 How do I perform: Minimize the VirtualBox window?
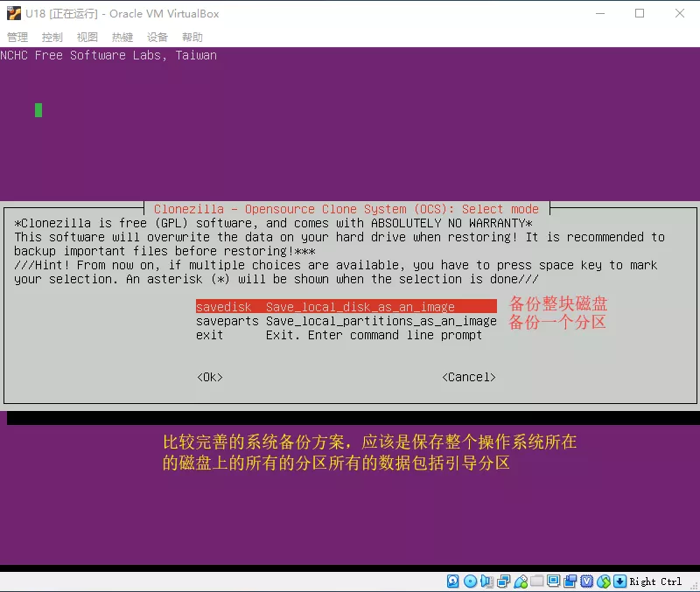pos(600,13)
